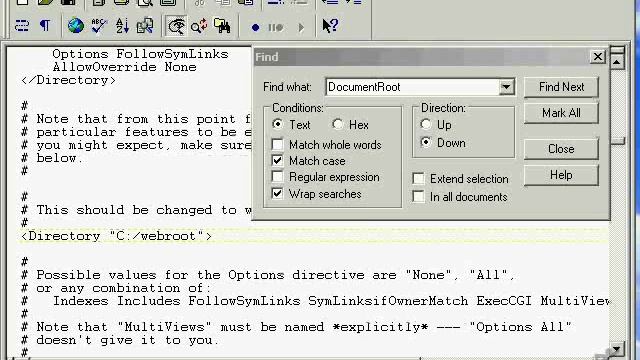Enable the Regular expression checkbox
Image resolution: width=640 pixels, height=360 pixels.
(278, 177)
